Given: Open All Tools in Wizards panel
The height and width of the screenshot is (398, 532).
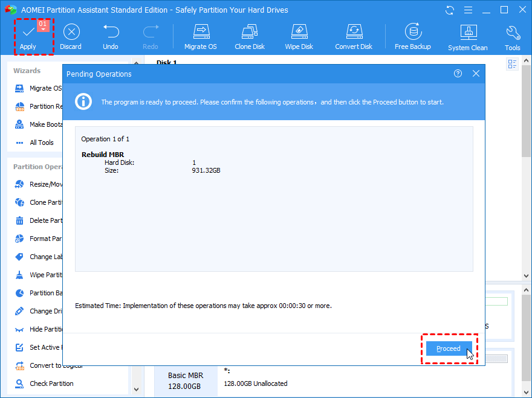Looking at the screenshot, I should 41,143.
